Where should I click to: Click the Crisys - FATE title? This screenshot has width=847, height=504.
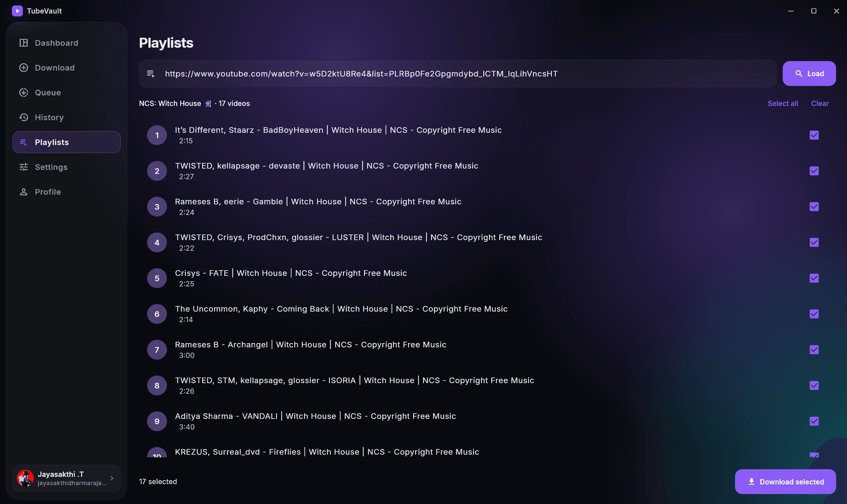pos(291,273)
